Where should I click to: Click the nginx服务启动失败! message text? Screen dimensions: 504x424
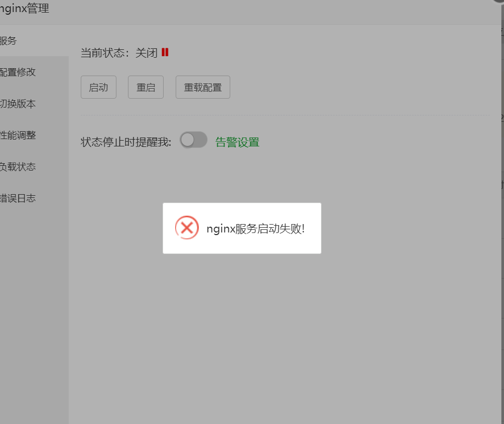(255, 229)
